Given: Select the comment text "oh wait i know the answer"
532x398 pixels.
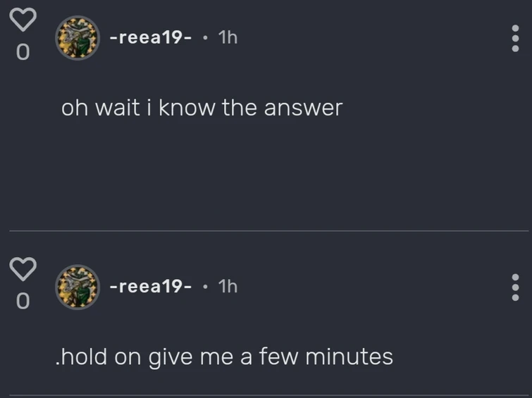Looking at the screenshot, I should pos(202,108).
